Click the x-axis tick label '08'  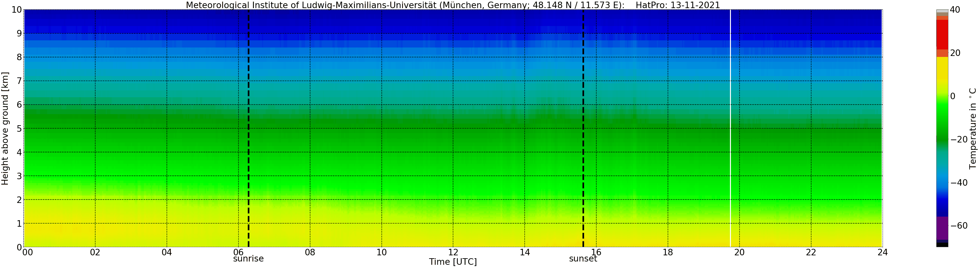[310, 252]
